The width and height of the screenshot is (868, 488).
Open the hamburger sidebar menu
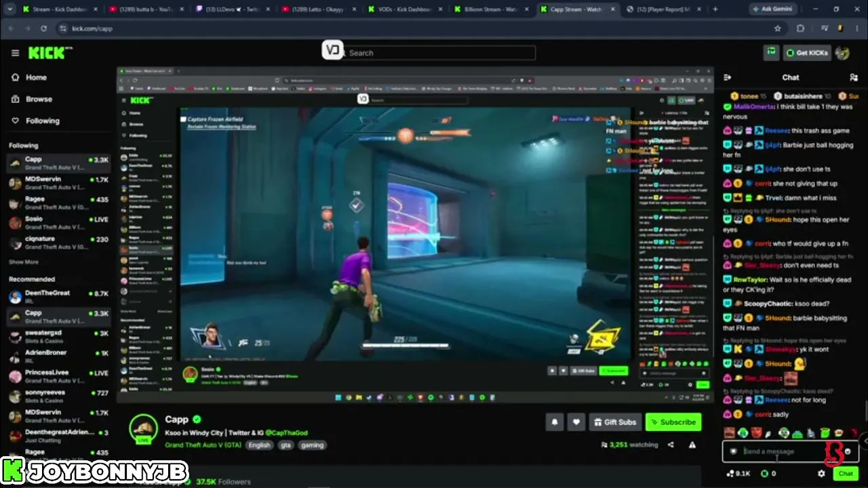(15, 53)
